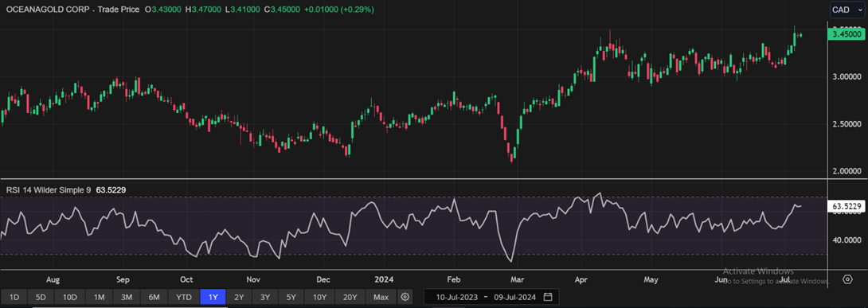868x308 pixels.
Task: Click the chart target icon at bottom right
Action: point(847,279)
